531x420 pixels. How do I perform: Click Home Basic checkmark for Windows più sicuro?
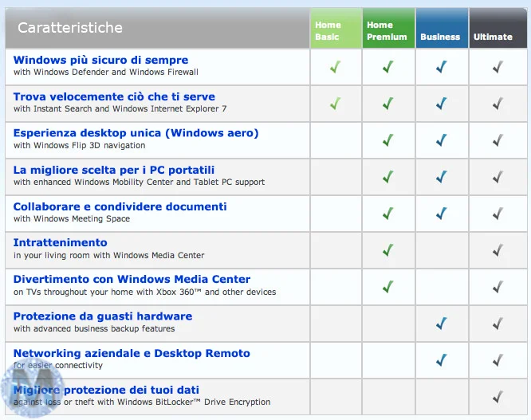click(x=335, y=67)
